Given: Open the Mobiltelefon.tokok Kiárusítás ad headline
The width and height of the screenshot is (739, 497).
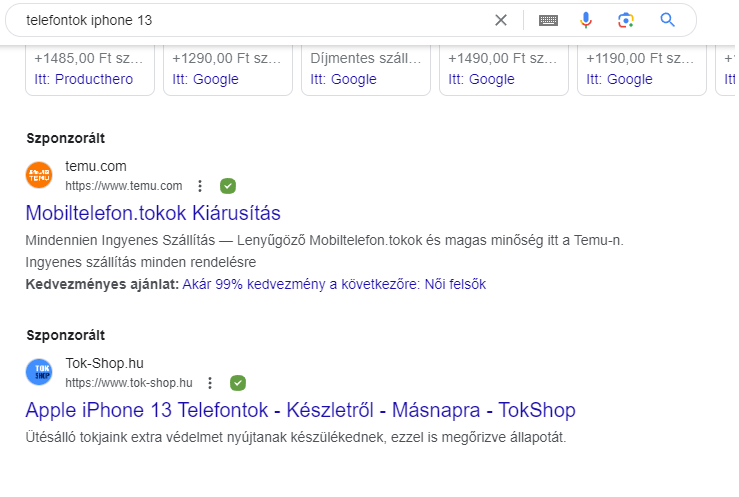Looking at the screenshot, I should tap(153, 213).
